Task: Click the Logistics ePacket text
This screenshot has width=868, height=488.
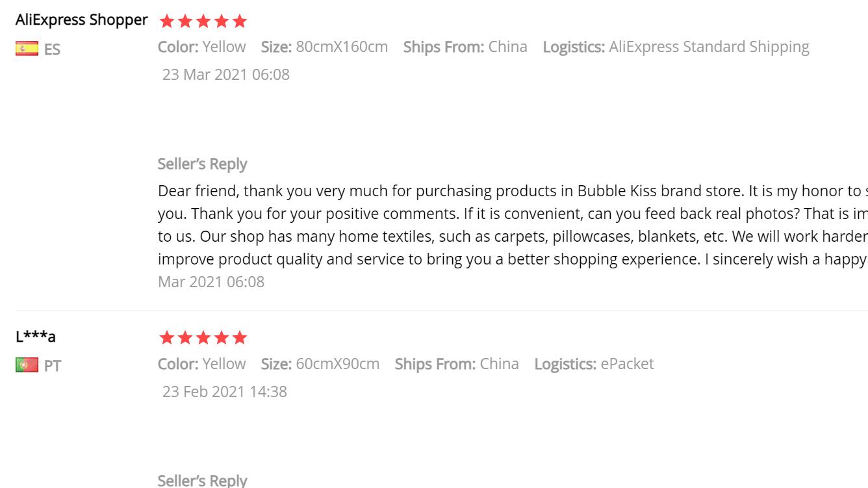Action: tap(594, 364)
